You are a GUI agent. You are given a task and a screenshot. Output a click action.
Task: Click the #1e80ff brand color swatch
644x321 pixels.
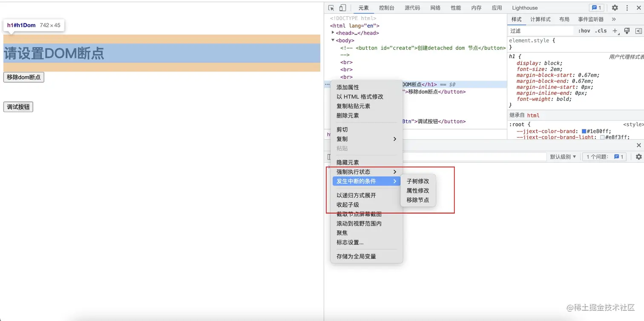(584, 131)
